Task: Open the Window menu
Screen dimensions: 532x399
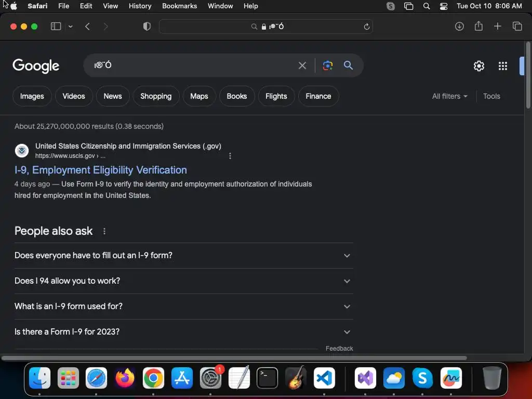Action: click(220, 6)
